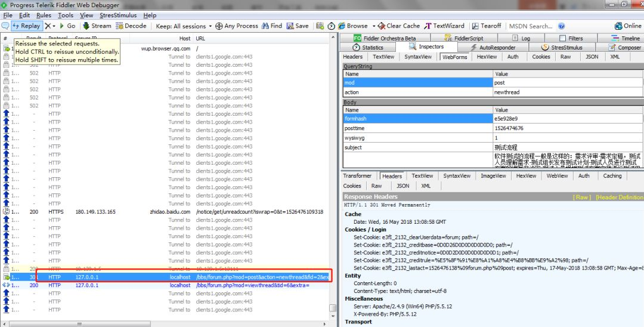Select response ImageView tab
Viewport: 644px width, 327px height.
[x=493, y=176]
